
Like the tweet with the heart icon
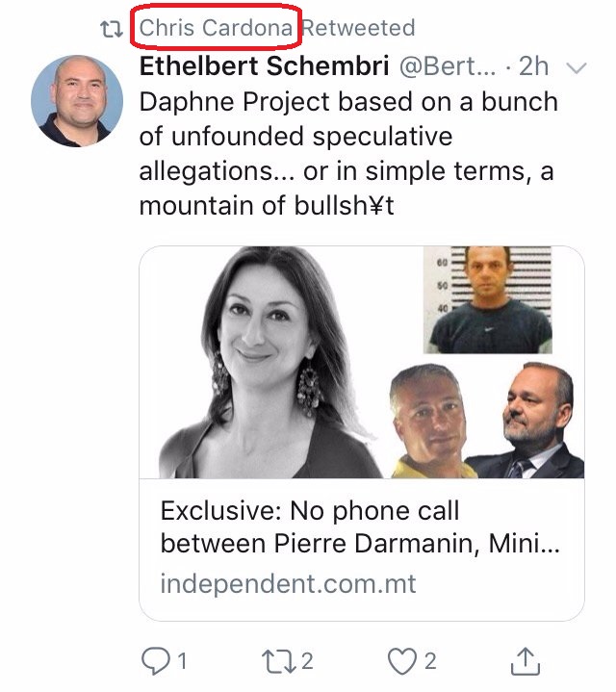point(402,660)
